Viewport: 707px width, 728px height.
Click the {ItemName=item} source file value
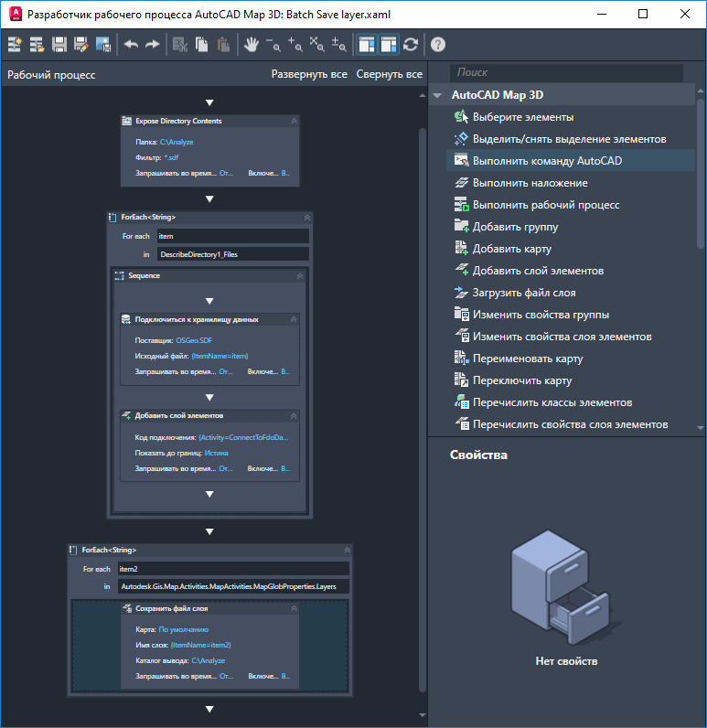coord(220,356)
